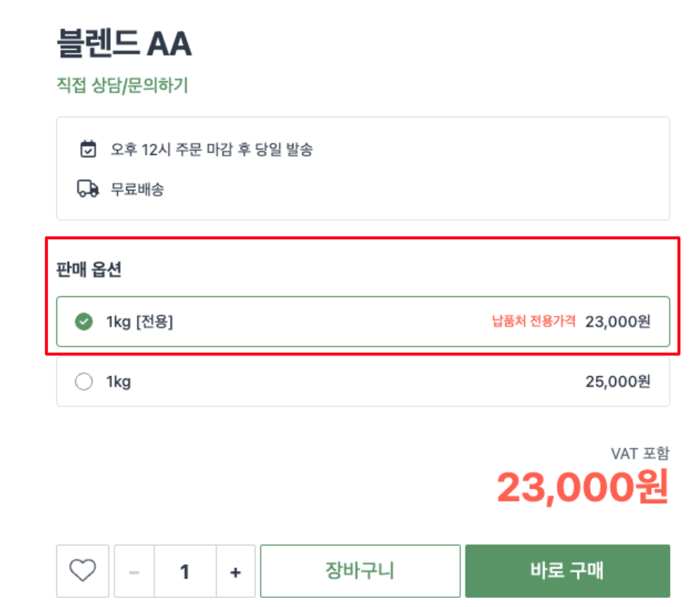Increase quantity with the plus button

click(x=236, y=571)
